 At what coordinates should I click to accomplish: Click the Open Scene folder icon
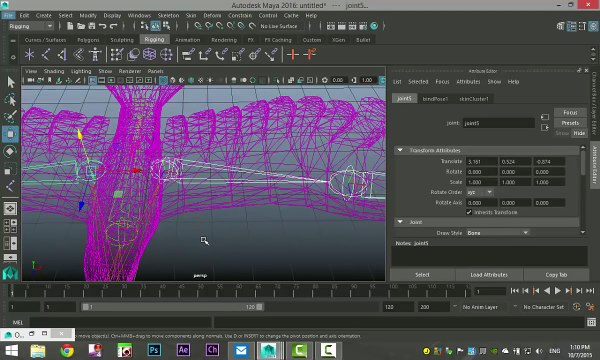pyautogui.click(x=81, y=26)
